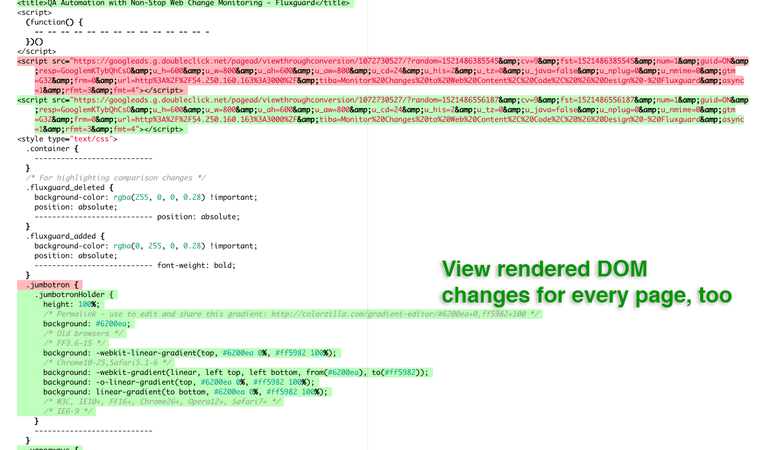Select the 'For highlighting comparison changes' comment
Viewport: 775px width, 450px height.
point(116,178)
